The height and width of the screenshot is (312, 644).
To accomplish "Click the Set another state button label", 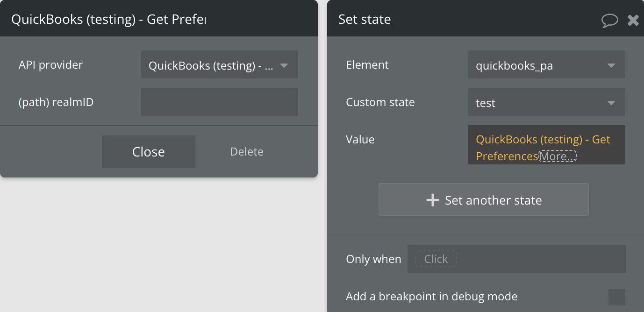I will [493, 200].
